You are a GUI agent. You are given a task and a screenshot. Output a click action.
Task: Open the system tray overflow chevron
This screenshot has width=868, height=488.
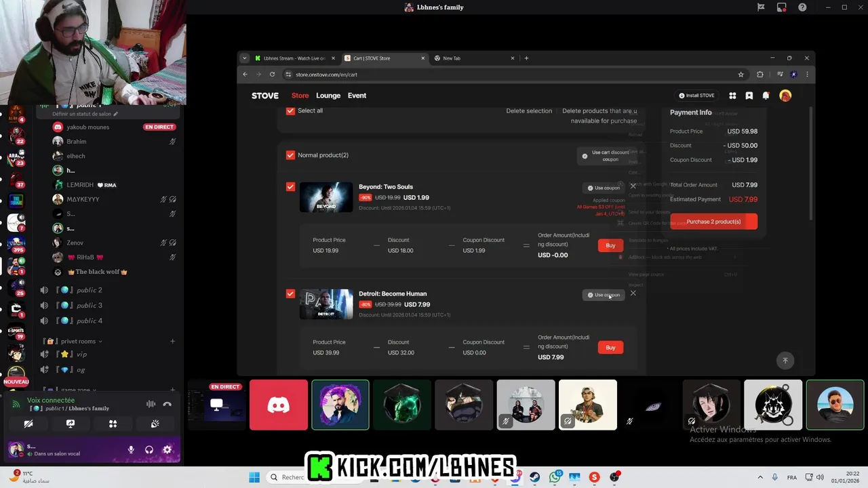(759, 477)
